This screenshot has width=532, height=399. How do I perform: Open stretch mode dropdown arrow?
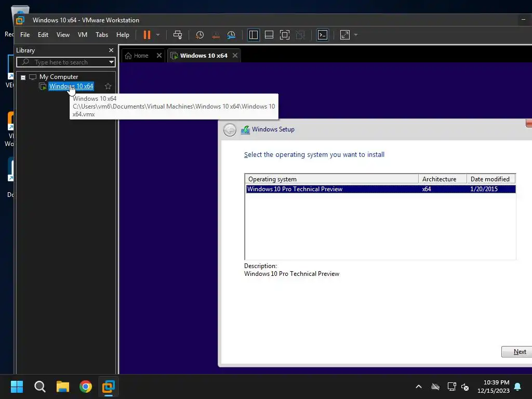[x=355, y=35]
